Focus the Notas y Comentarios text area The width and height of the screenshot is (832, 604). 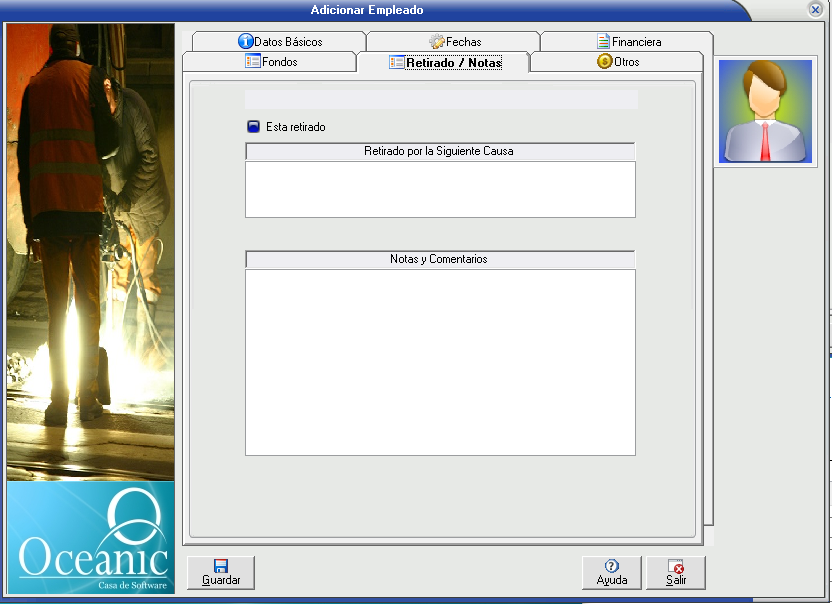(440, 362)
